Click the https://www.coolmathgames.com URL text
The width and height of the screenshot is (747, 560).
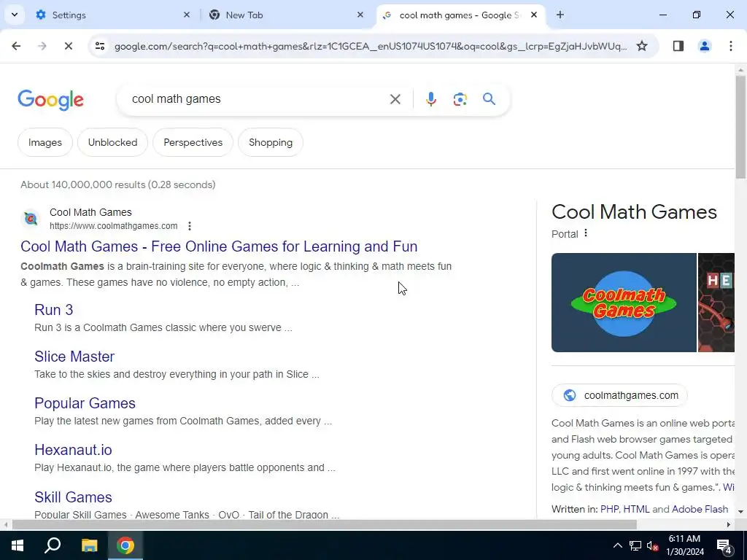(113, 226)
